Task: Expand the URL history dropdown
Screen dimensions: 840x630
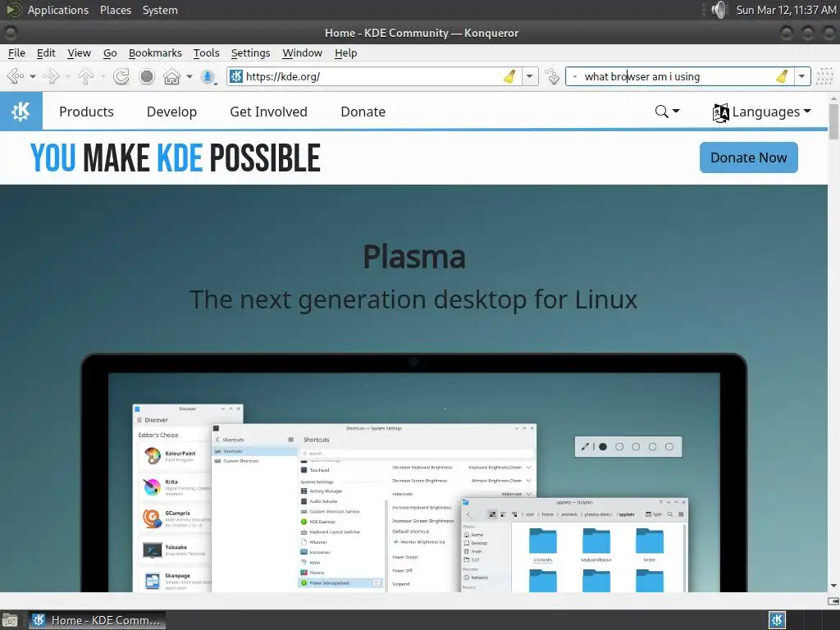Action: coord(530,76)
